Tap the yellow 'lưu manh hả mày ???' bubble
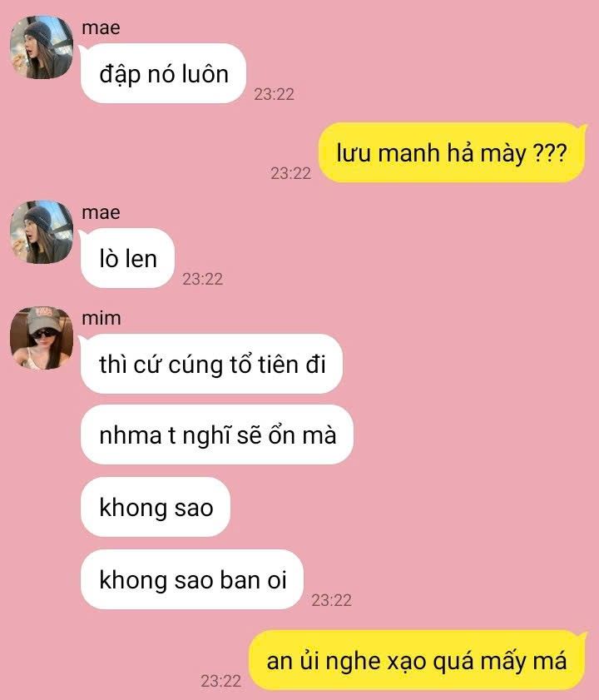This screenshot has height=700, width=599. point(451,152)
